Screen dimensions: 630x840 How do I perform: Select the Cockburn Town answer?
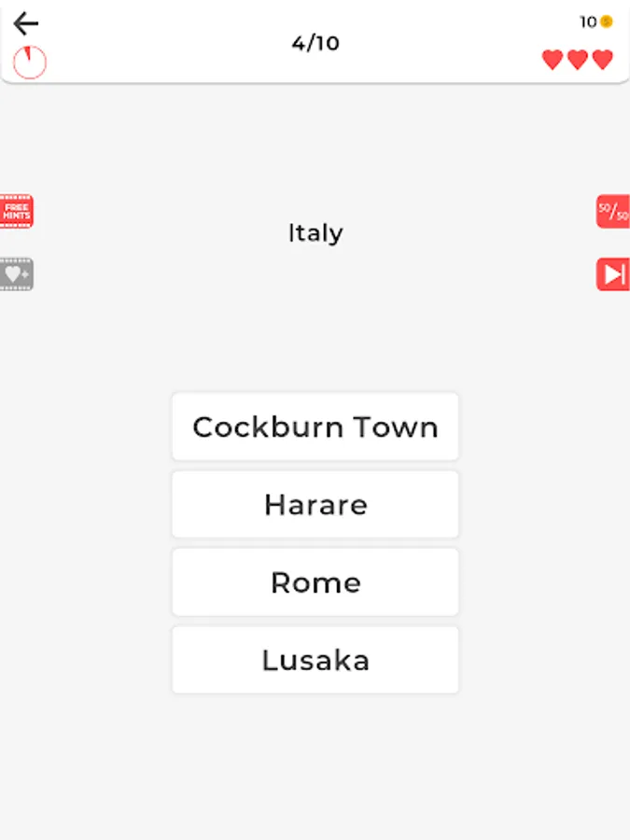[x=315, y=427]
